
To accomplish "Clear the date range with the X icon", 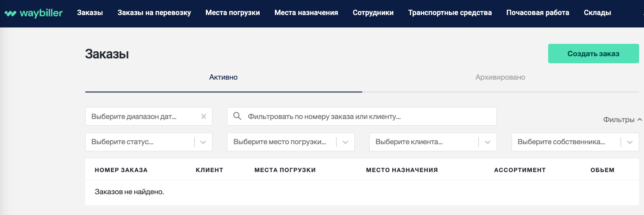I will (204, 117).
